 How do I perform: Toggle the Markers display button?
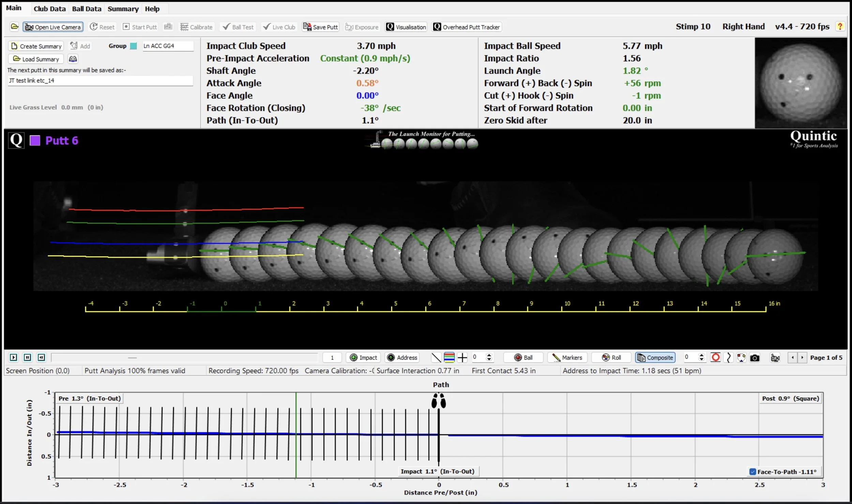(567, 357)
